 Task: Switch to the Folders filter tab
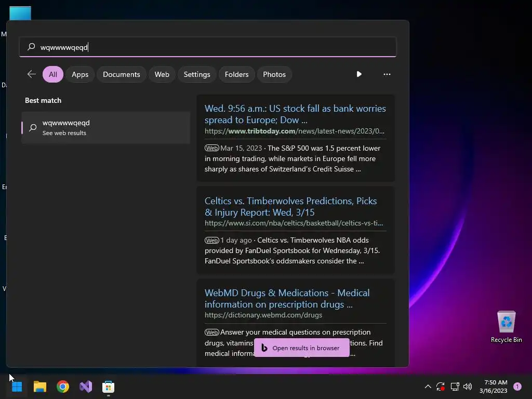(x=236, y=74)
